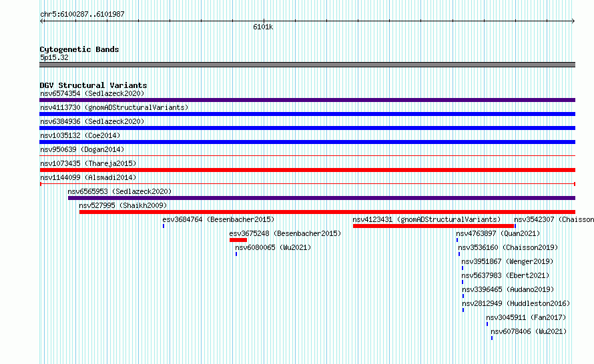Click the short red bar under esv3675248
This screenshot has height=364, width=594.
coord(238,240)
